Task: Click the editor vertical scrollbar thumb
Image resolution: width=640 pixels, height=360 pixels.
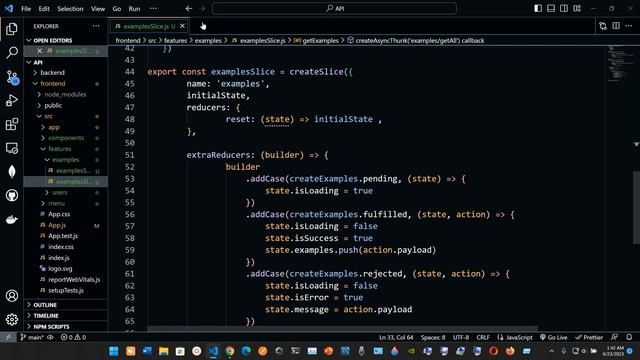Action: [x=636, y=208]
